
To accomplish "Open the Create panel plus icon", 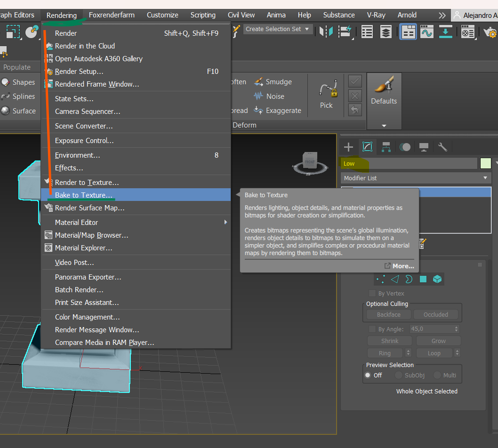I will click(348, 147).
